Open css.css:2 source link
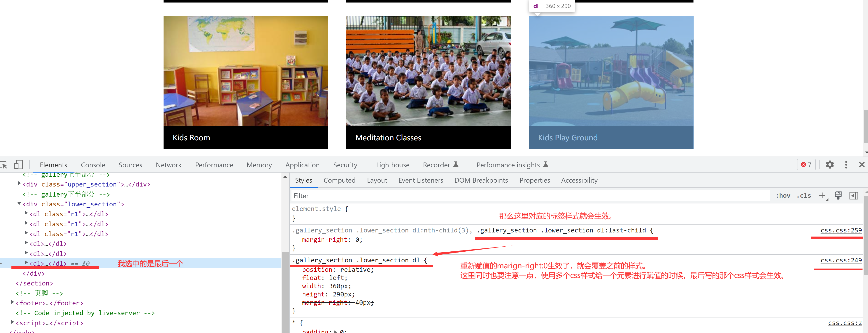 845,323
